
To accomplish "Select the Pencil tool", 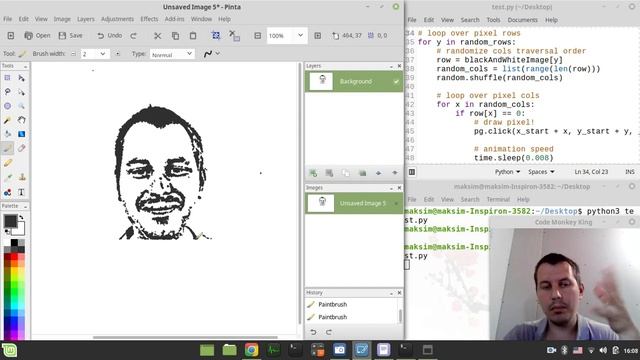I will (7, 163).
